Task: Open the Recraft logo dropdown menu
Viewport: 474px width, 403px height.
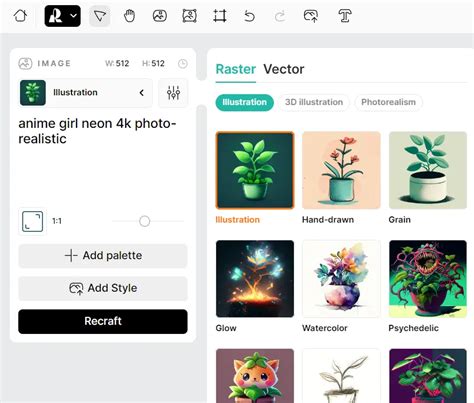Action: (63, 16)
